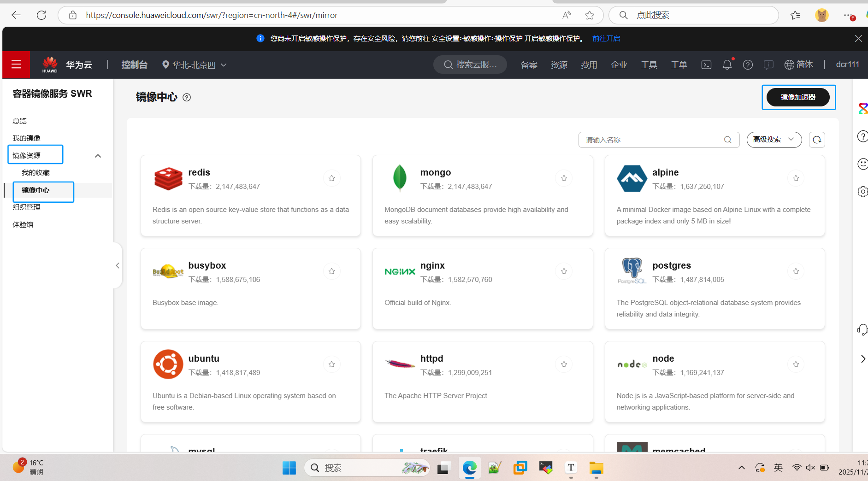Favorite the httpd image
868x481 pixels.
pos(564,364)
